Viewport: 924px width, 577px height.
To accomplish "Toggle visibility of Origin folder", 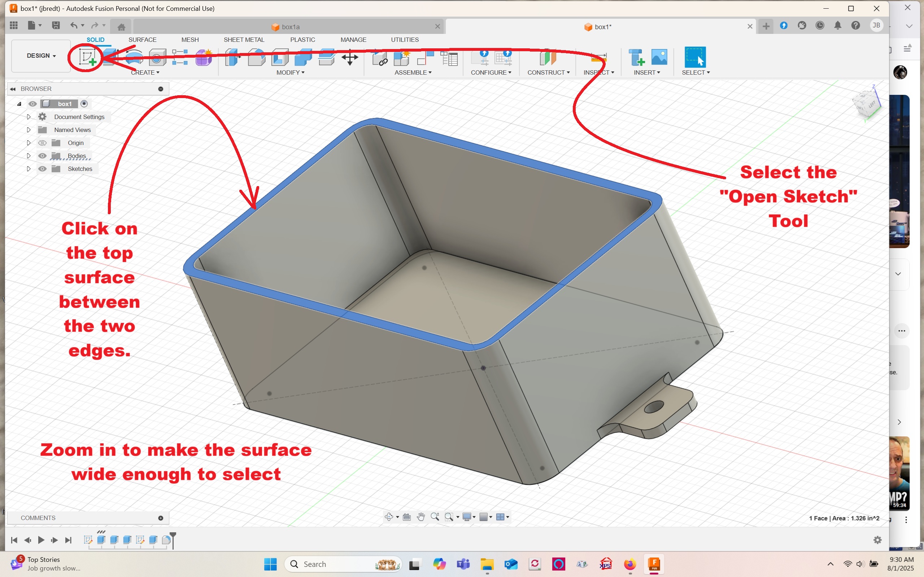I will (x=42, y=143).
